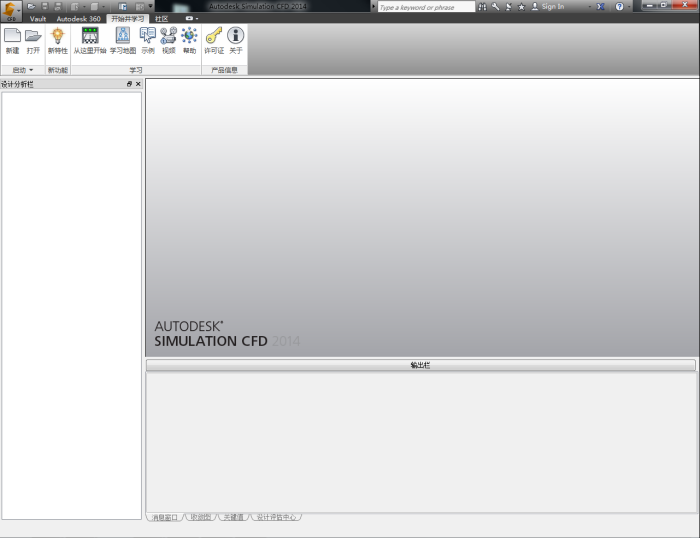Click the blue question mark help icon
Viewport: 700px width, 538px height.
[x=619, y=7]
